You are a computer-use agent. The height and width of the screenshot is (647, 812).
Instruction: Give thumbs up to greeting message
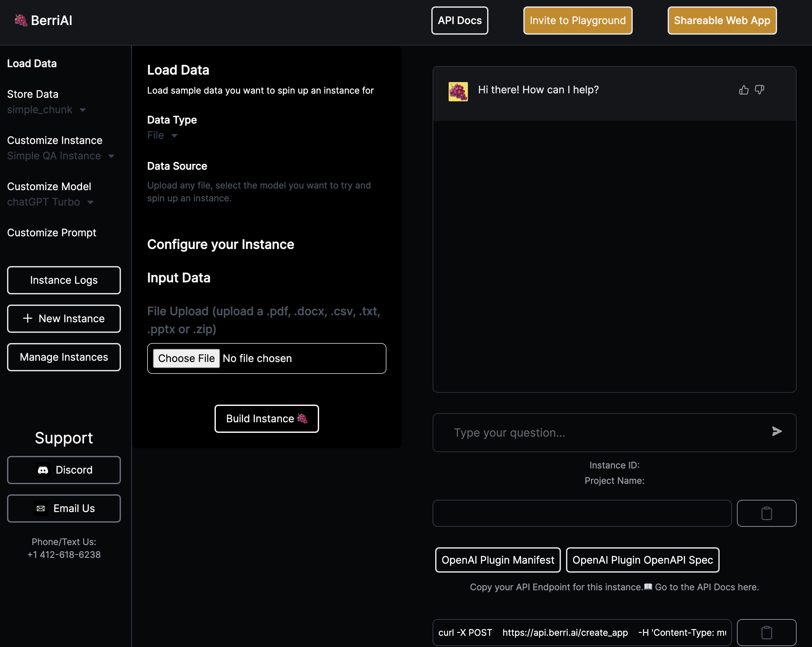point(743,90)
